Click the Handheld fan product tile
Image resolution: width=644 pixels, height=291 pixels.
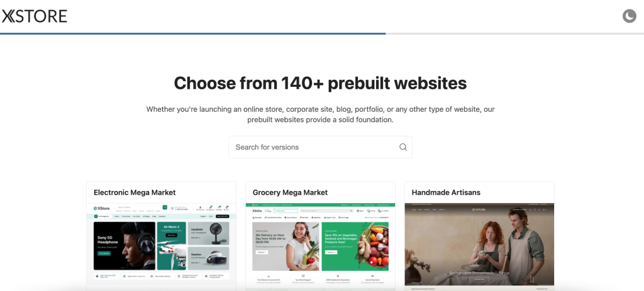coord(209,233)
